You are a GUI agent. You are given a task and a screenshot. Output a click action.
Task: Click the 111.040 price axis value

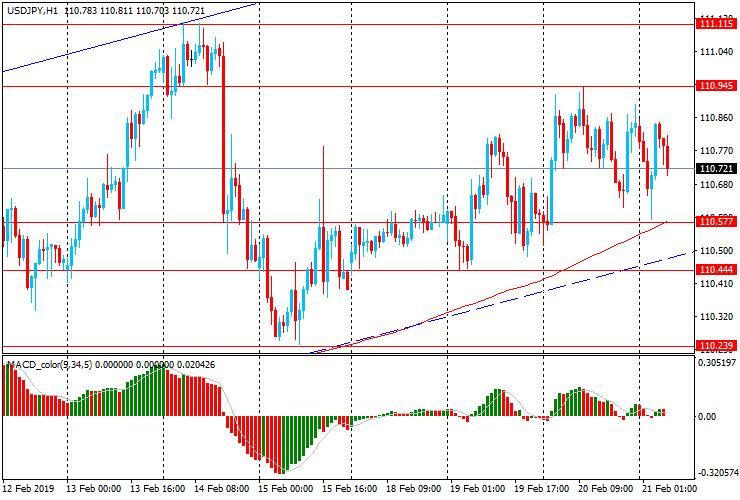(716, 51)
